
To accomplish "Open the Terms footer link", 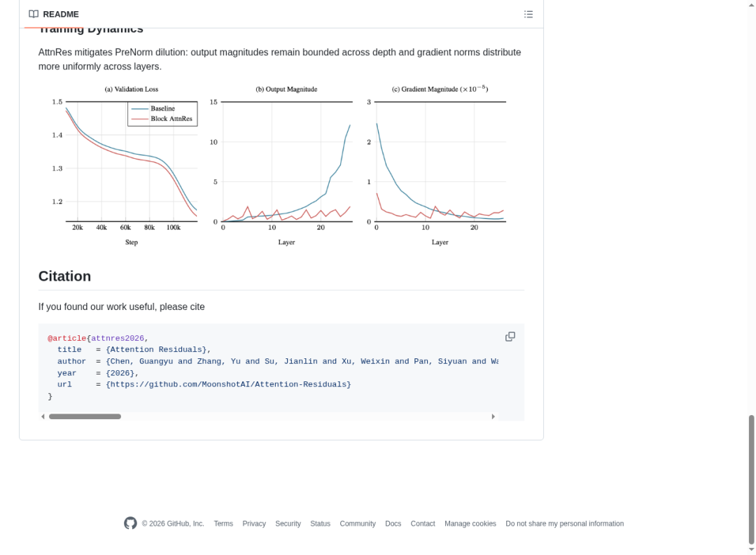I will pyautogui.click(x=223, y=524).
